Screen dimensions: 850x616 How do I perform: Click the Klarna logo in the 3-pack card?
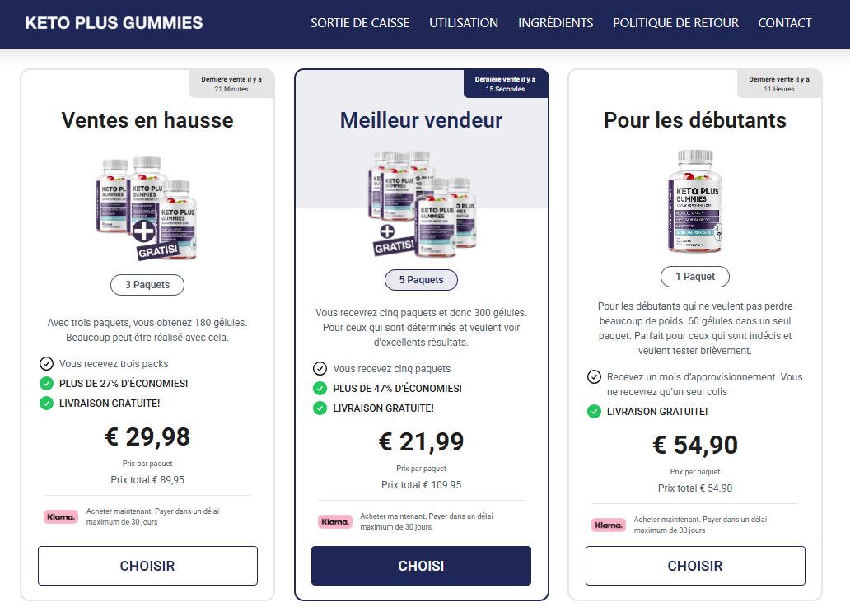click(61, 516)
